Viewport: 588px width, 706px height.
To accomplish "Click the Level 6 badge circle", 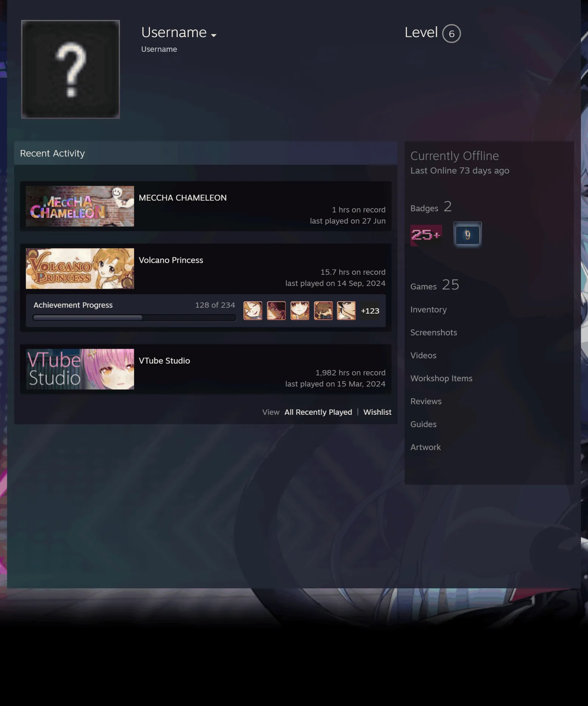I will 451,33.
